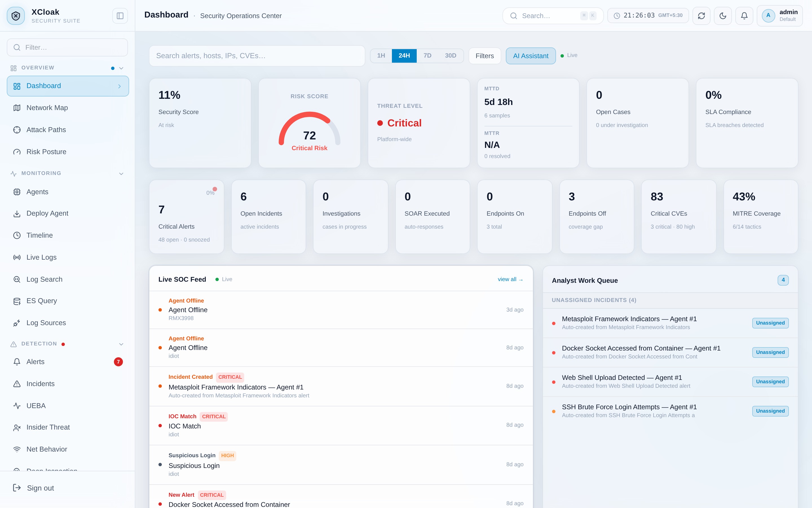Select the 24H time range
This screenshot has height=508, width=812.
tap(404, 56)
